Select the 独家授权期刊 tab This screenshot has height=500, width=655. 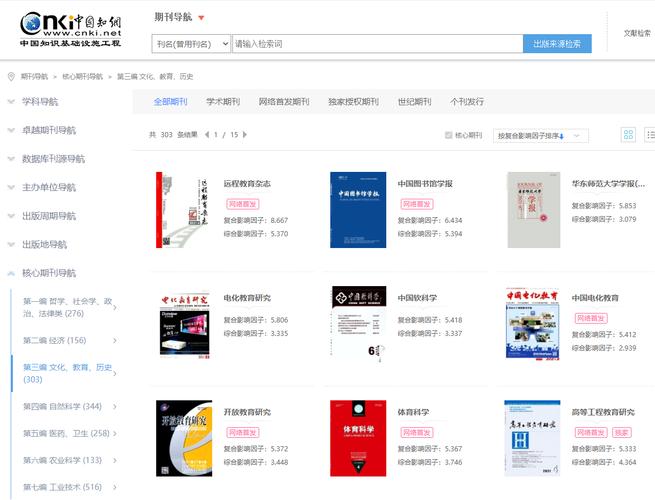point(353,102)
